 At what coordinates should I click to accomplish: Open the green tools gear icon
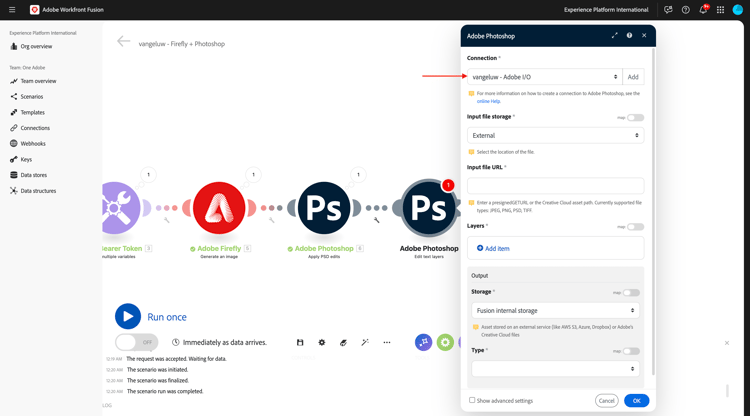pyautogui.click(x=445, y=342)
